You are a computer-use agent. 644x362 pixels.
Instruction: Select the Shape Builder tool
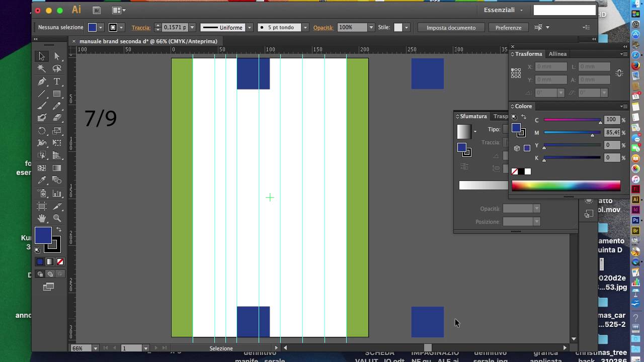42,156
